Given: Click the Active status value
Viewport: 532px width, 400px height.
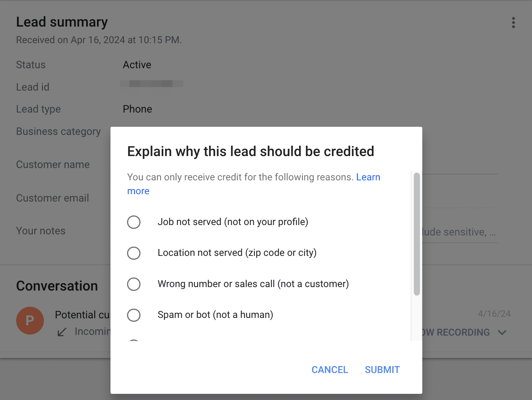Looking at the screenshot, I should pyautogui.click(x=137, y=64).
